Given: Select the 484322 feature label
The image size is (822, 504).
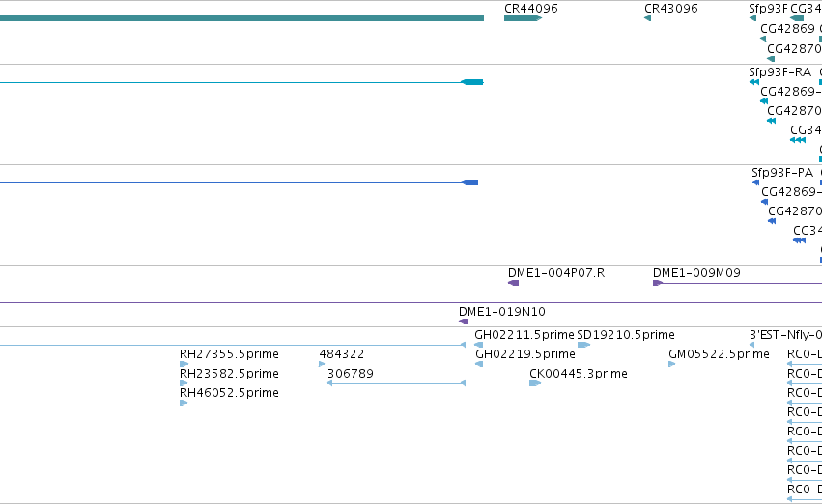Looking at the screenshot, I should pos(342,354).
